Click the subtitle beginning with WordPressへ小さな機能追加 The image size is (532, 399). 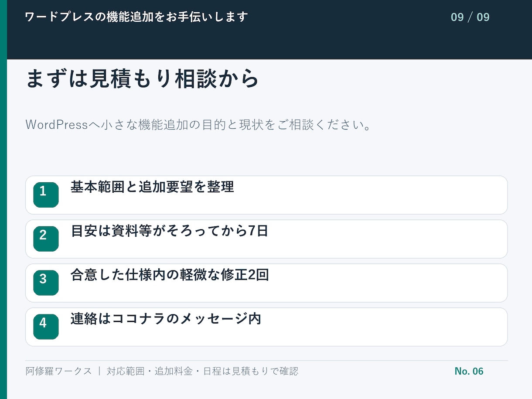(x=198, y=125)
